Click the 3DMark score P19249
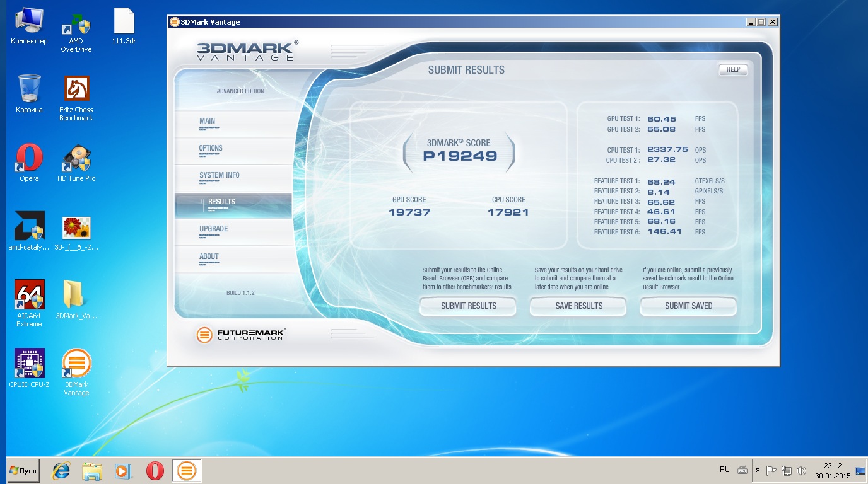This screenshot has width=868, height=484. (x=460, y=156)
